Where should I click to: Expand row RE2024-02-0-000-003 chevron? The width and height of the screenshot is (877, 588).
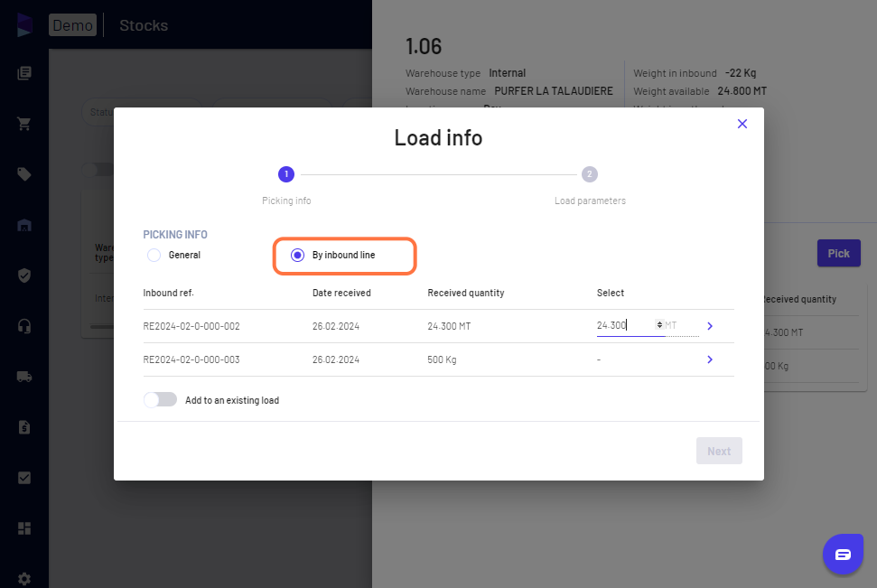click(x=710, y=359)
